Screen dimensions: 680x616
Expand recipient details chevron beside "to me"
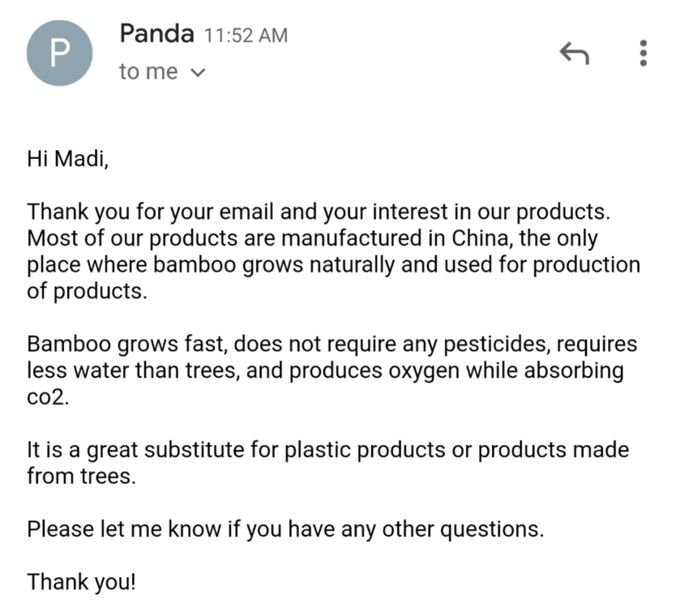[197, 73]
